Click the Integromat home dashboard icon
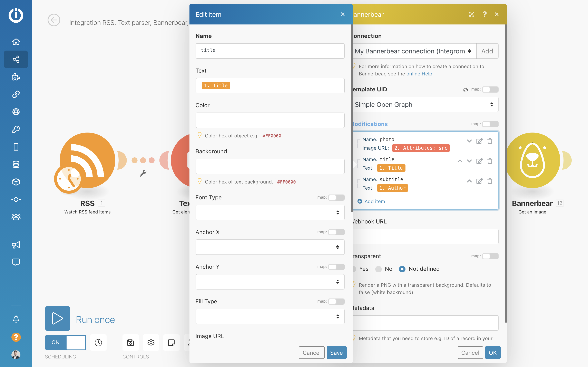Screen dimensions: 588x367 tap(16, 41)
